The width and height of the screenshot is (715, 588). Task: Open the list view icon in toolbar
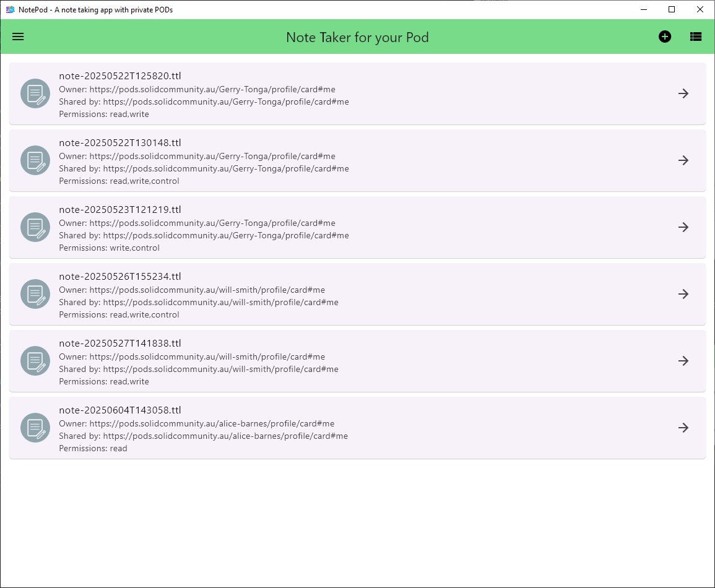point(695,37)
